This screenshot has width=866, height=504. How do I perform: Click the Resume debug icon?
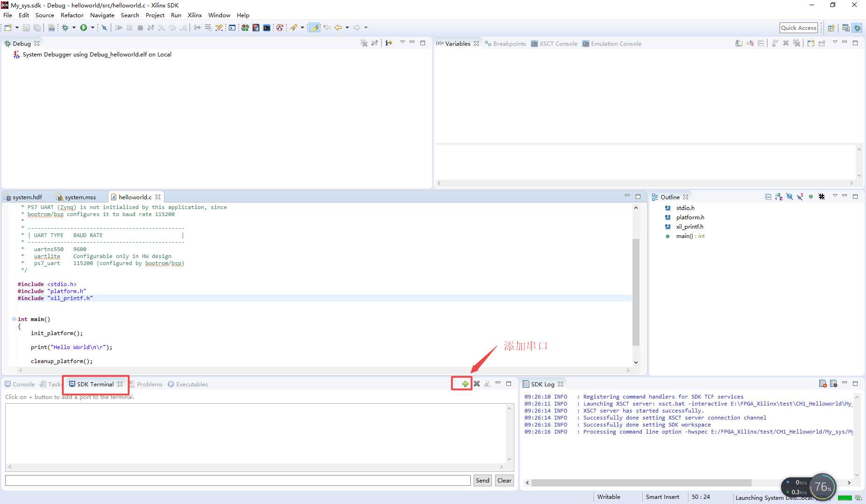(x=119, y=28)
